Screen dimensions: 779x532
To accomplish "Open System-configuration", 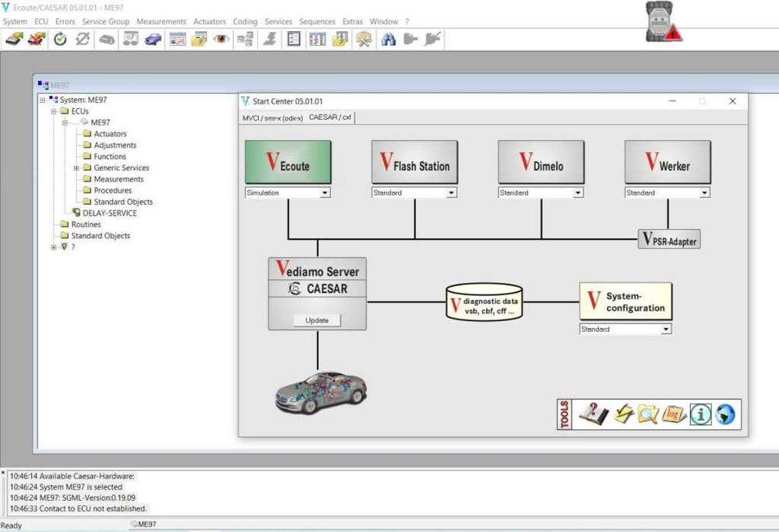I will point(626,301).
